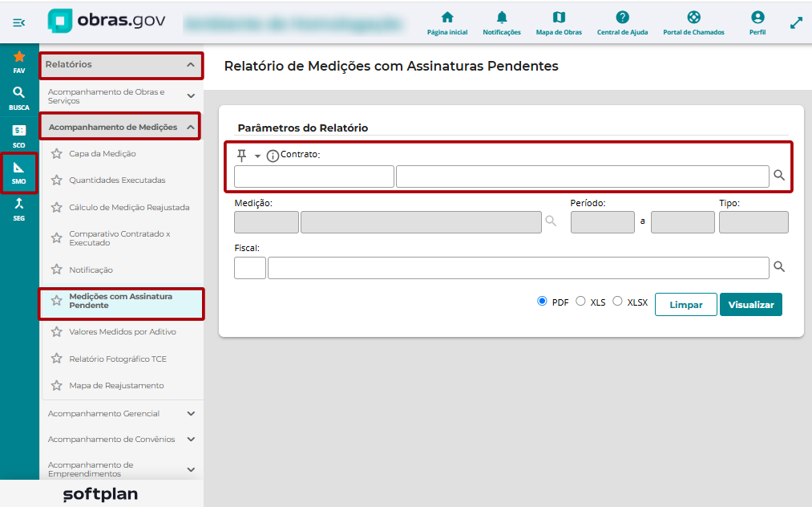Open the Quantidades Executadas report
The width and height of the screenshot is (812, 507).
(118, 180)
